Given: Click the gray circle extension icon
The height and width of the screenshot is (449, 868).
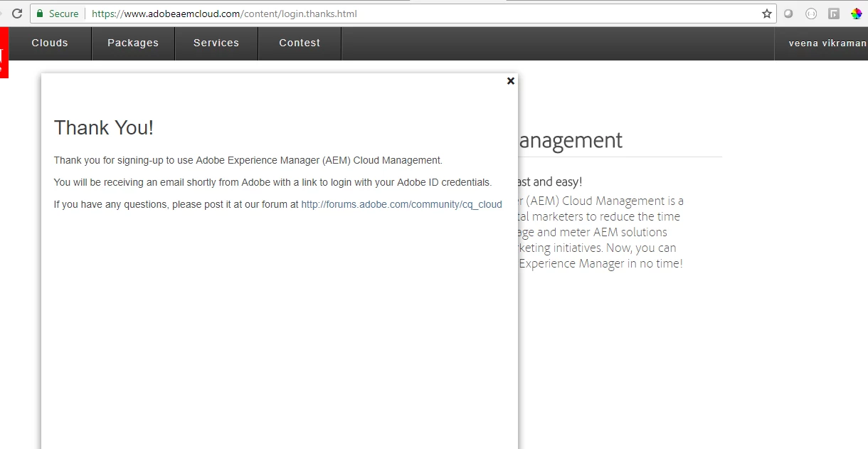Looking at the screenshot, I should [788, 14].
